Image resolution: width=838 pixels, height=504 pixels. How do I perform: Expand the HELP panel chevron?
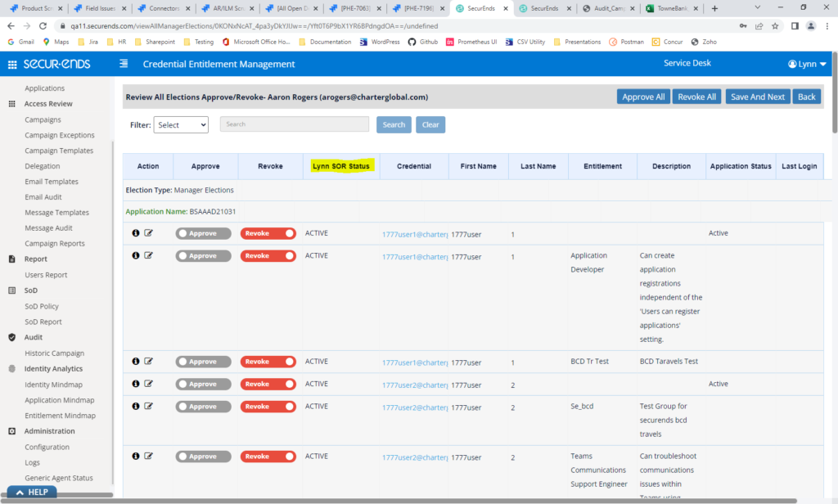pos(20,493)
